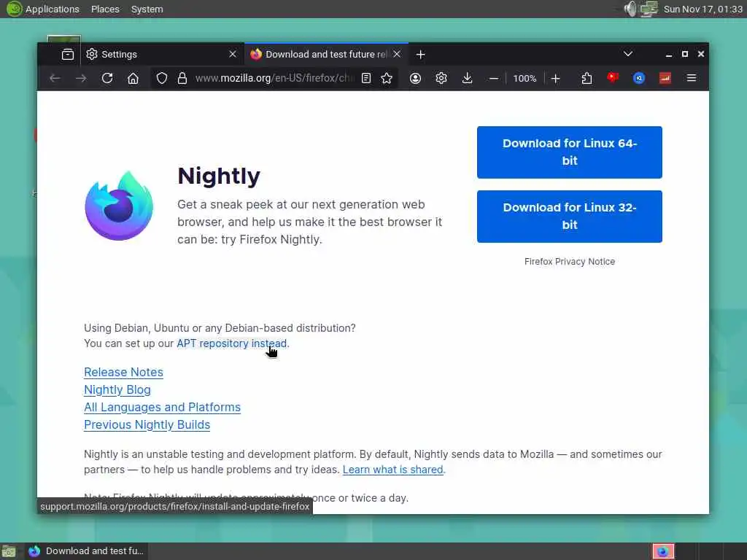
Task: Open the Release Notes link
Action: click(123, 373)
